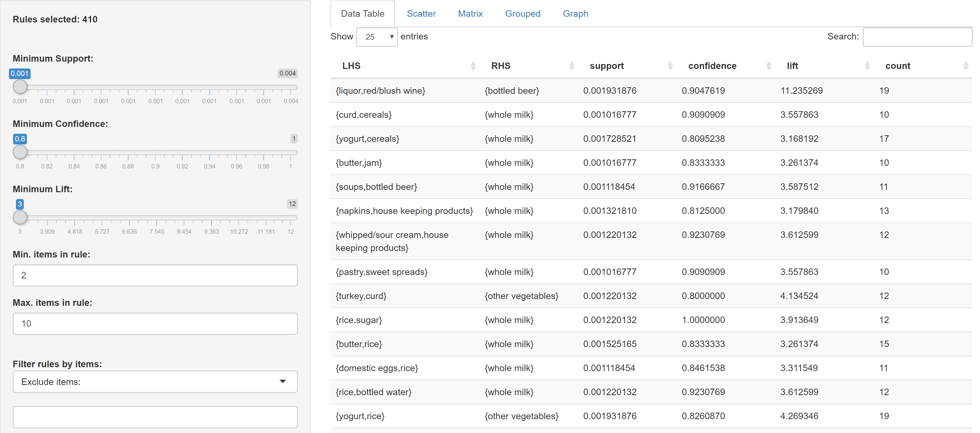Select the {soups,bottled beer} cell
This screenshot has height=433, width=980.
(x=376, y=187)
